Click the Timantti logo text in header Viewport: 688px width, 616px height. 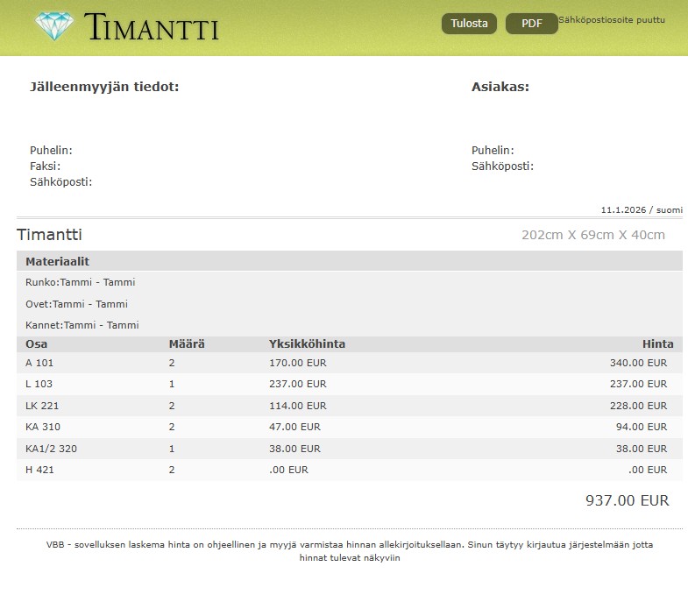[x=152, y=28]
